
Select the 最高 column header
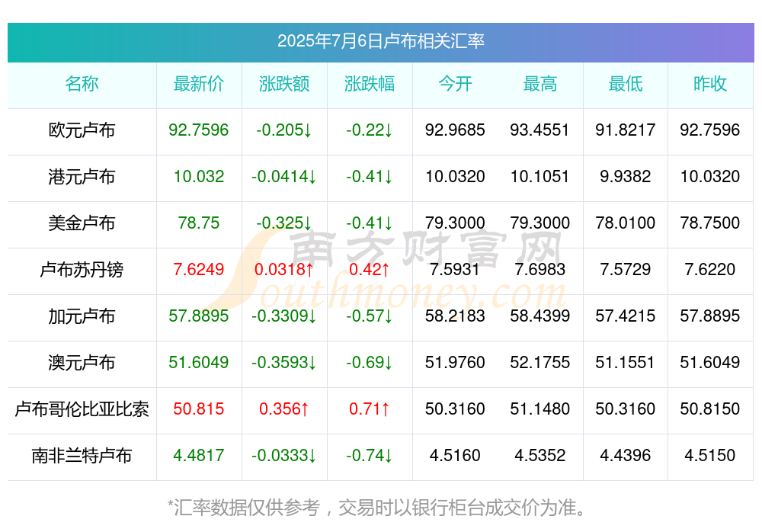[540, 84]
